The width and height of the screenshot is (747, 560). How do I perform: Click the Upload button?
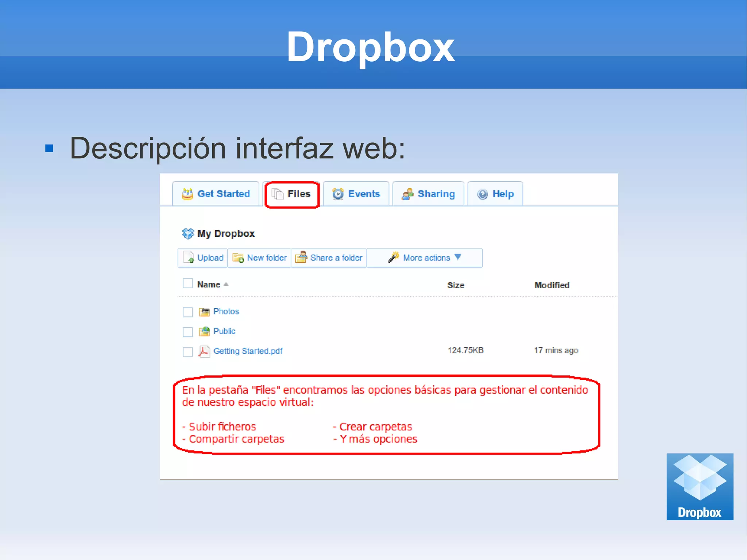tap(203, 258)
